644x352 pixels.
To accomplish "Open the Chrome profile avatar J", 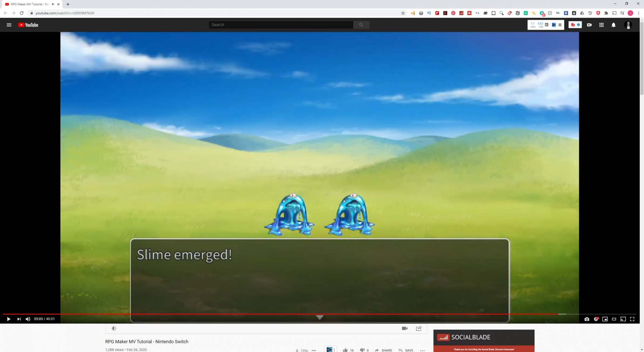I will click(630, 13).
